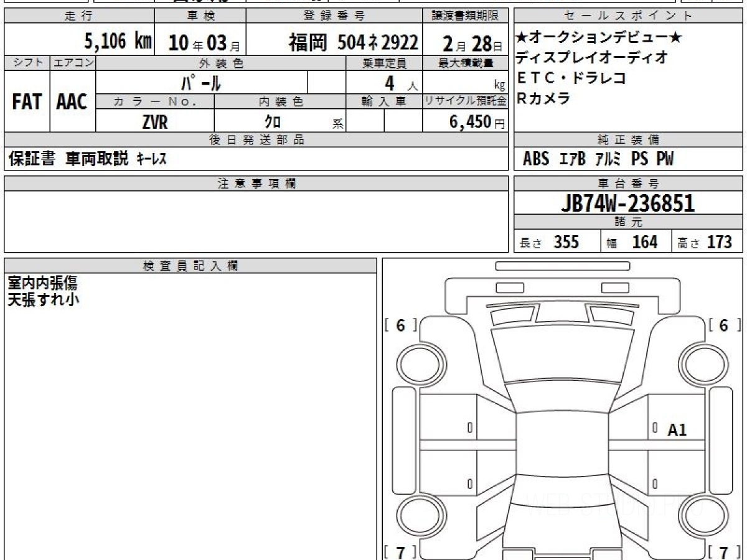Select the ZVR color number value

point(155,123)
